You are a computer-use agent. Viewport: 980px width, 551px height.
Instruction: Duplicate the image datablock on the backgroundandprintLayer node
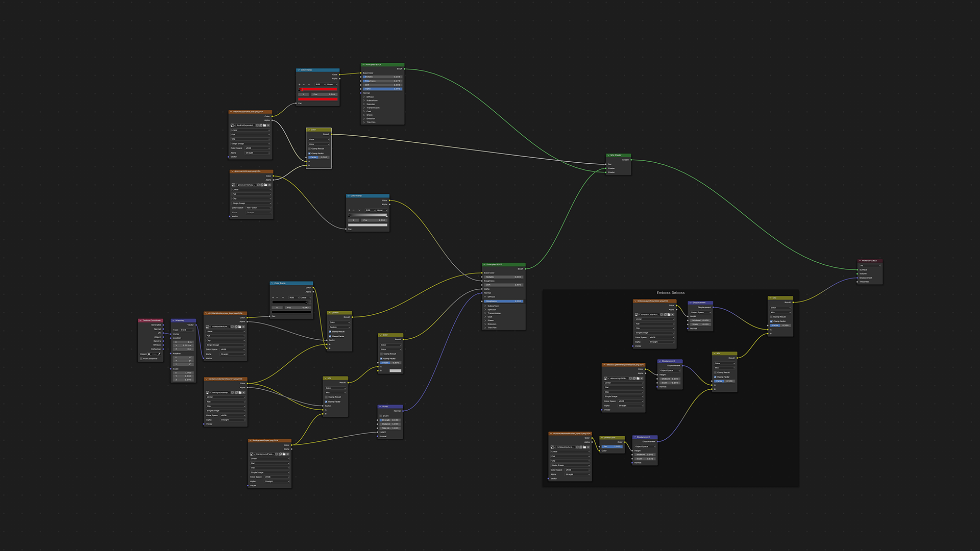coord(236,392)
